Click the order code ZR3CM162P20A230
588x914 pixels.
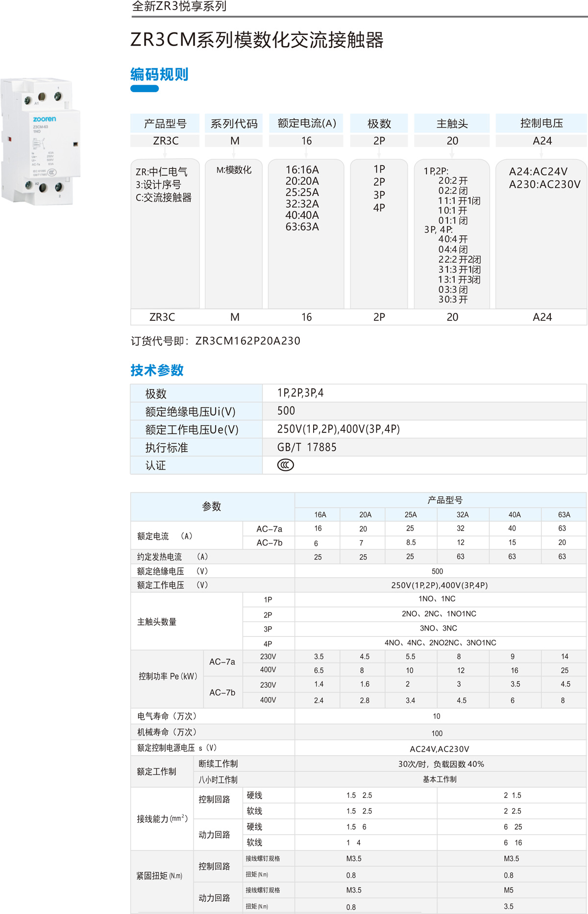tap(247, 341)
